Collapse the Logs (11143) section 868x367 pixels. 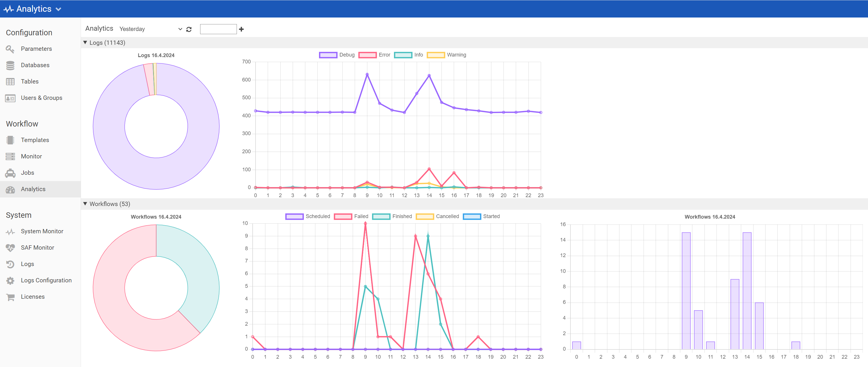tap(85, 43)
